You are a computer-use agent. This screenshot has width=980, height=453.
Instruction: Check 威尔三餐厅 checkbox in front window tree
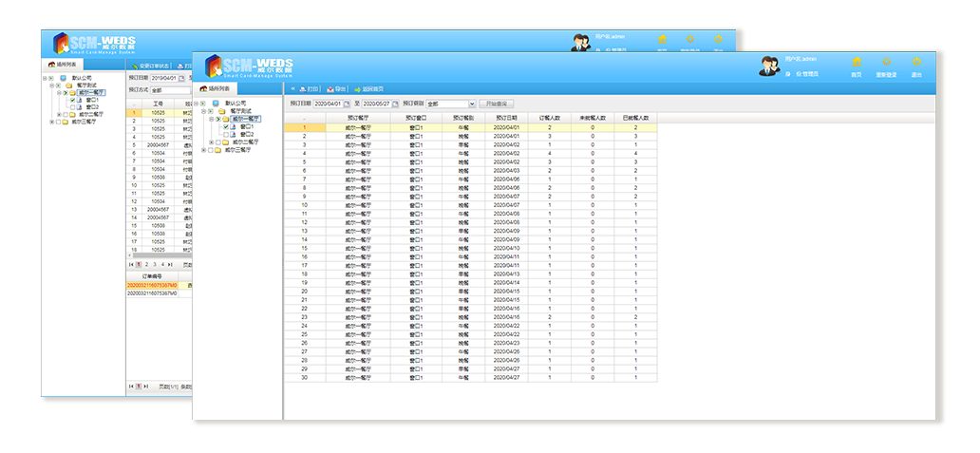(209, 149)
